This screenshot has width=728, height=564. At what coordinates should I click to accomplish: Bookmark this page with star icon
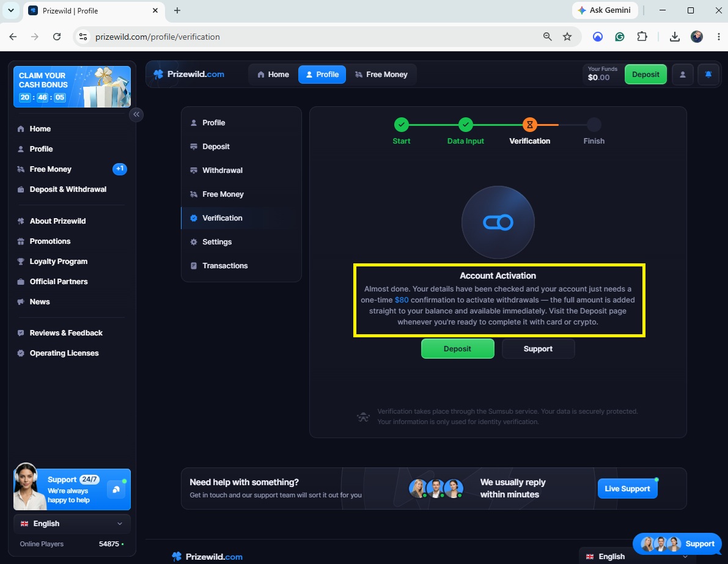(567, 37)
